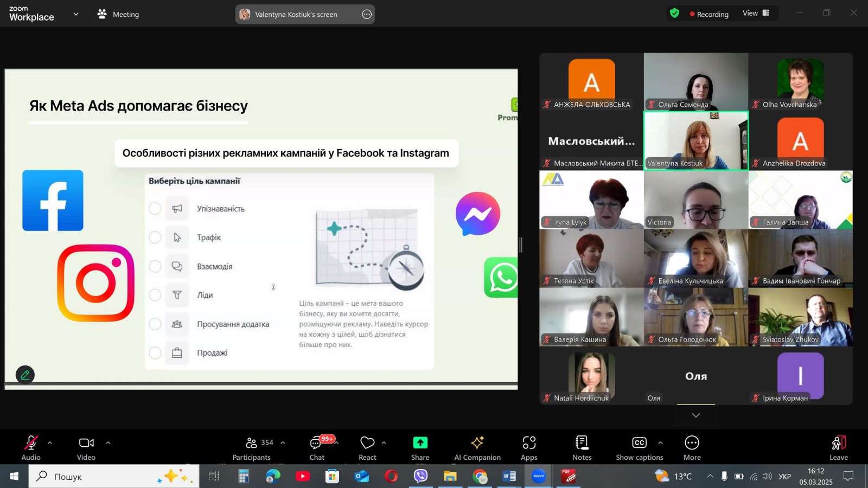Open the View layout menu

756,13
